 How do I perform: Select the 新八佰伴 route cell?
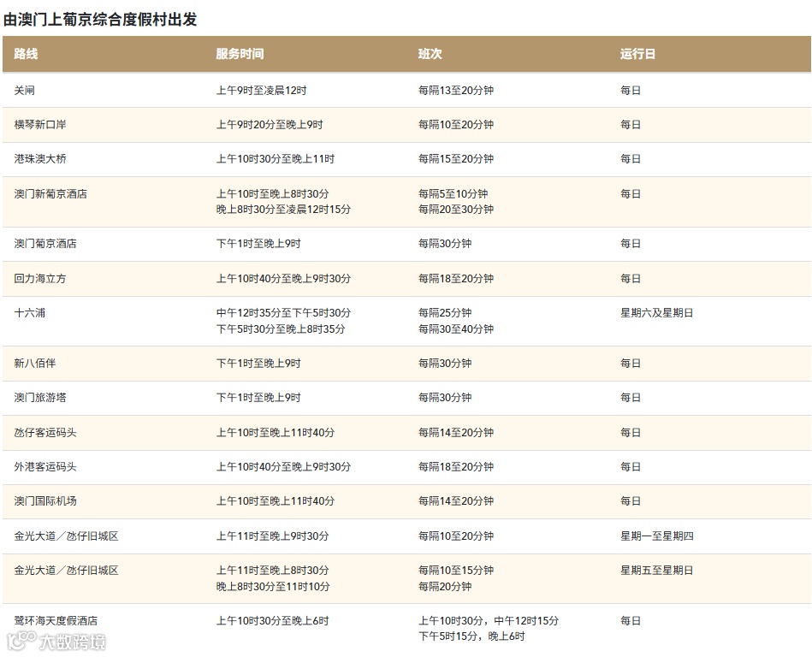[35, 363]
